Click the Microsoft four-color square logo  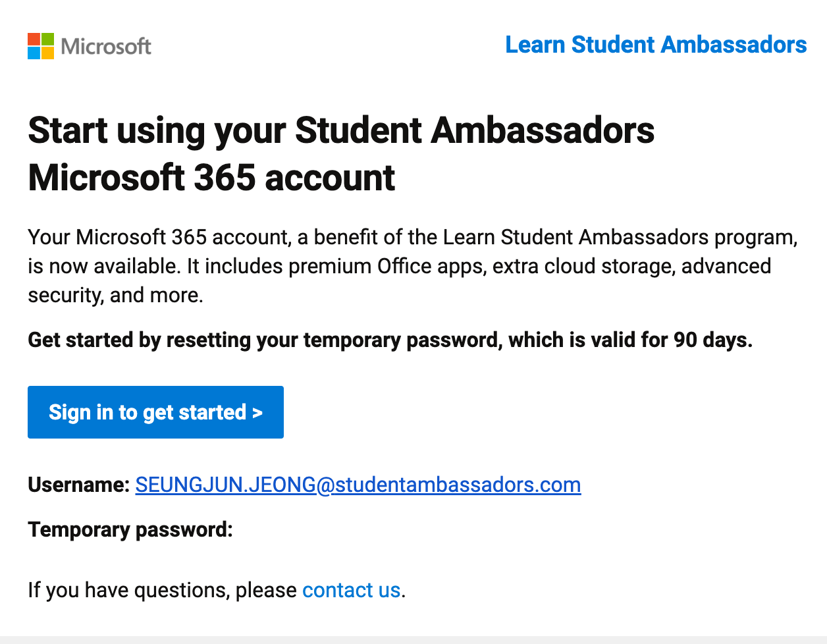click(41, 46)
